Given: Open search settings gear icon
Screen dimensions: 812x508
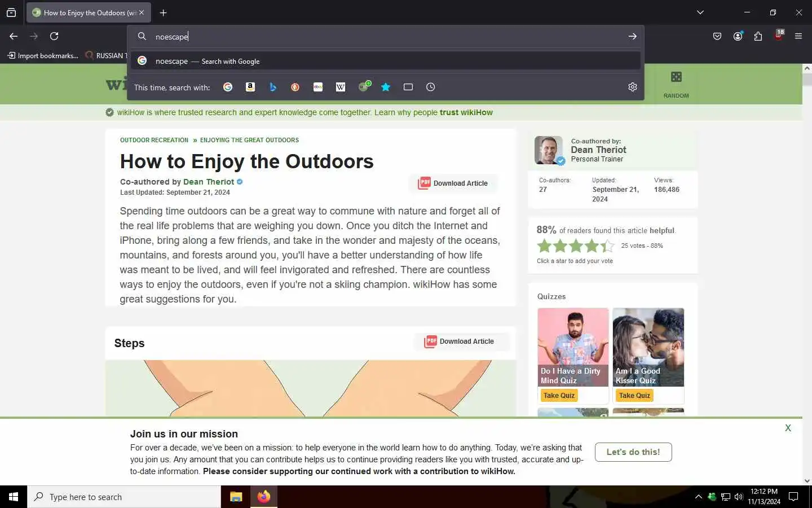Looking at the screenshot, I should point(633,87).
